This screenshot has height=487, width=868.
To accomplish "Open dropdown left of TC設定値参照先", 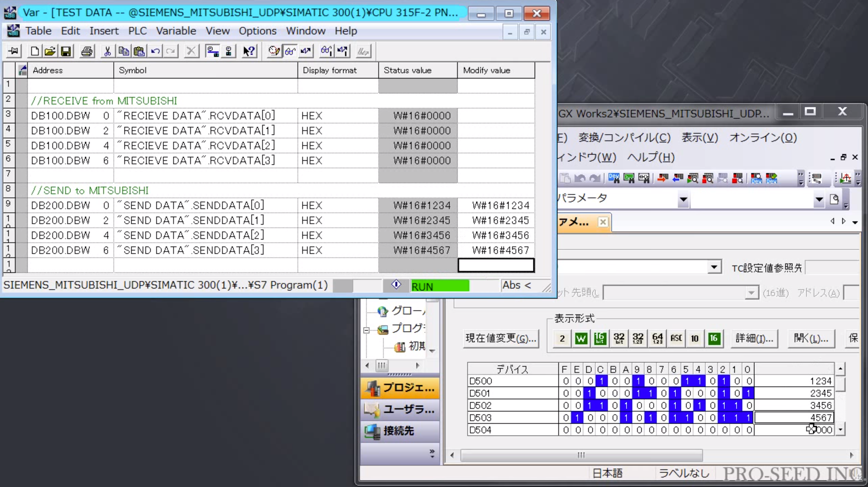I will click(x=714, y=267).
